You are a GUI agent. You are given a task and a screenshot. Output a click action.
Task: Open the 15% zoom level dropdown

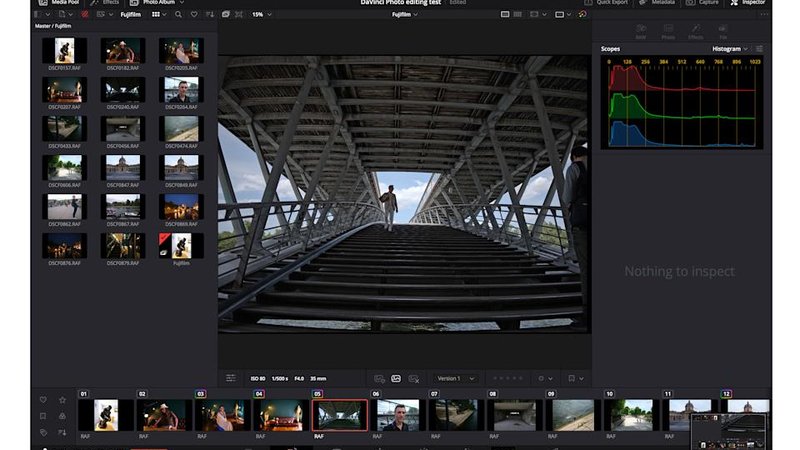click(x=262, y=14)
